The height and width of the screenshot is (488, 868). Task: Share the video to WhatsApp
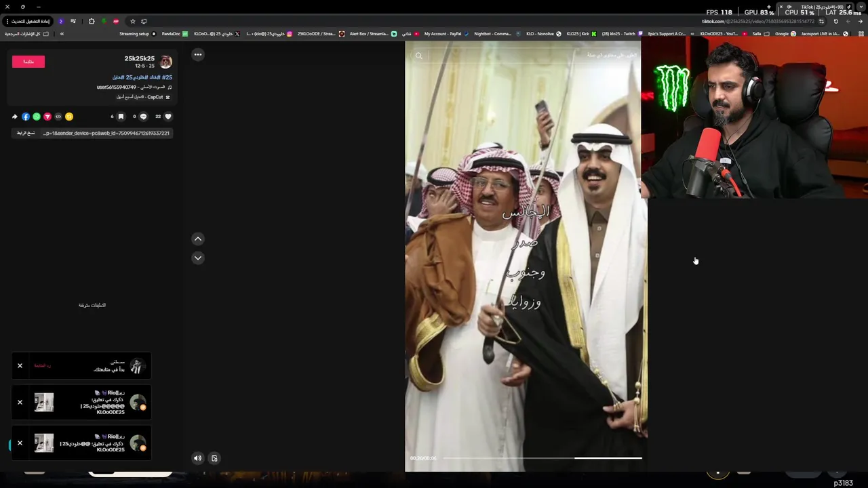37,117
